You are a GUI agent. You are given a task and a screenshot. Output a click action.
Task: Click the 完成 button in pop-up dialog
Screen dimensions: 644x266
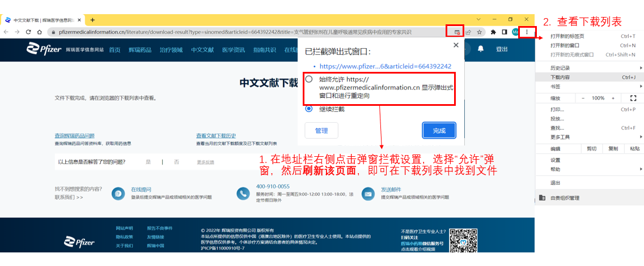point(439,130)
